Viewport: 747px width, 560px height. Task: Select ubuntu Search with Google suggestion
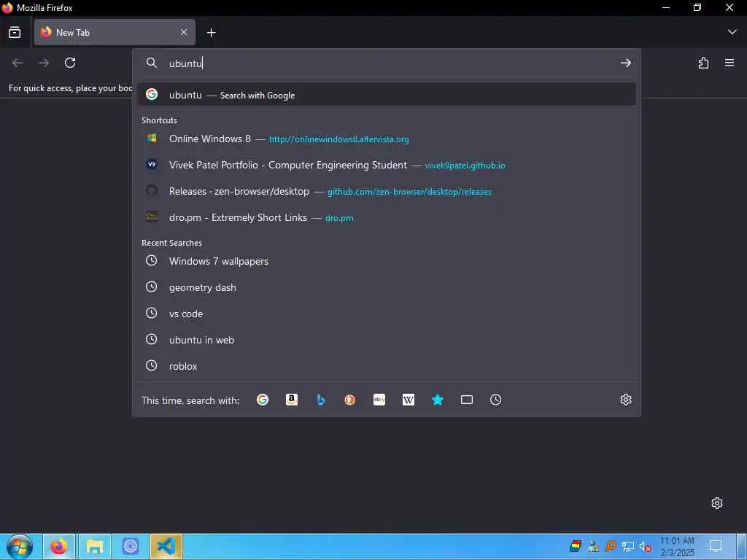pyautogui.click(x=387, y=95)
